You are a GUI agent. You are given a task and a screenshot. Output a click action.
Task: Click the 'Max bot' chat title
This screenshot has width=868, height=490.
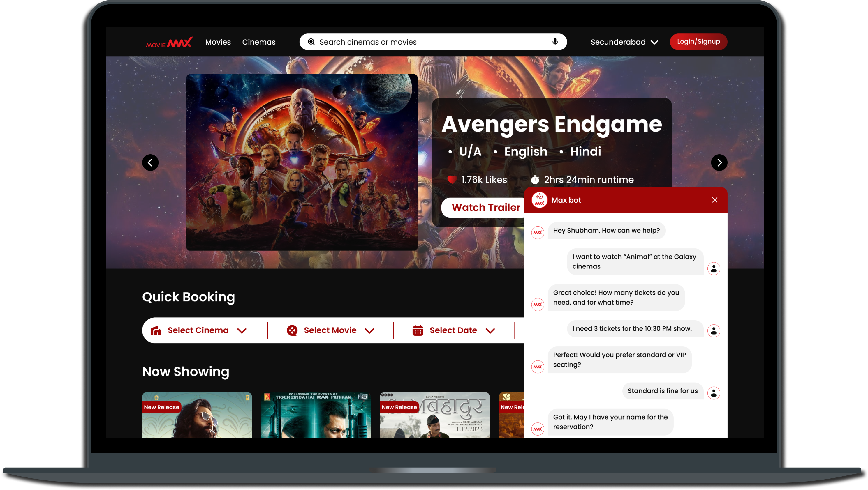[x=566, y=200]
